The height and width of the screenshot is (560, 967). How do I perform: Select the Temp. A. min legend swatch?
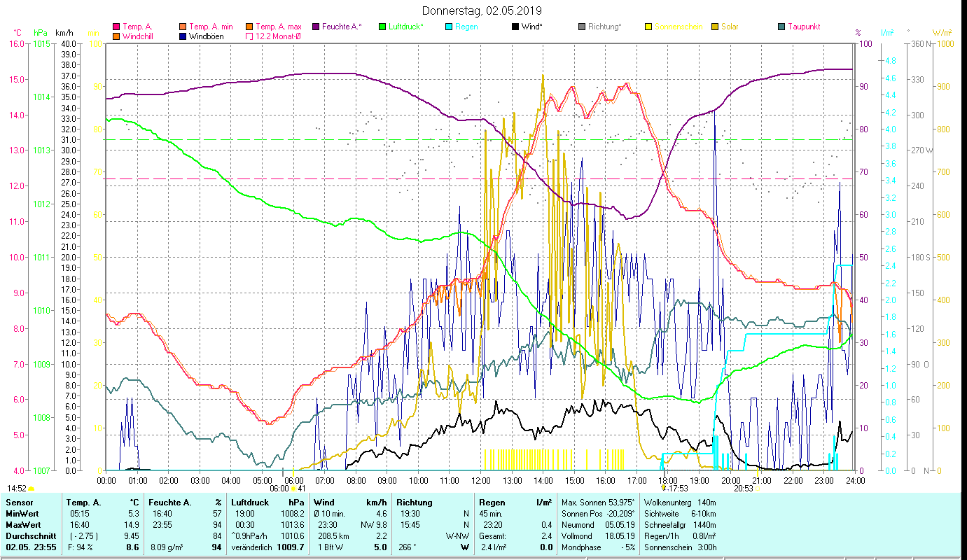point(183,27)
